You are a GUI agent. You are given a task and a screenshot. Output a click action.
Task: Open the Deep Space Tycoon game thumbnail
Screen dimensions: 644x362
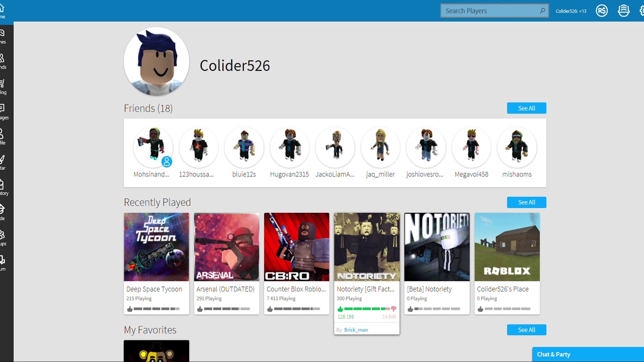tap(156, 247)
